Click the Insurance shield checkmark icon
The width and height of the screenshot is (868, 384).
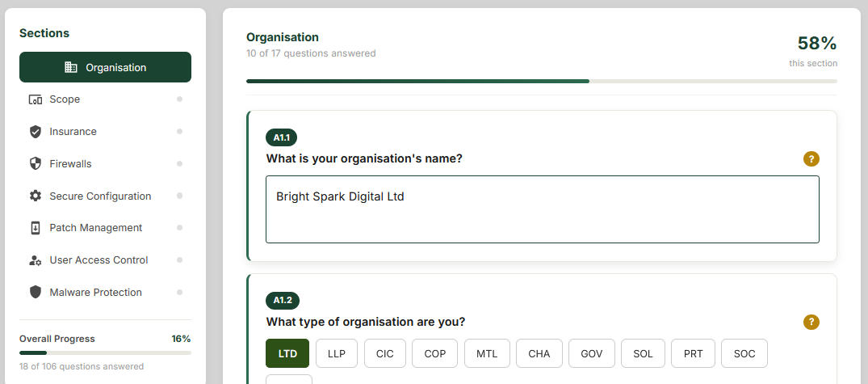point(35,132)
